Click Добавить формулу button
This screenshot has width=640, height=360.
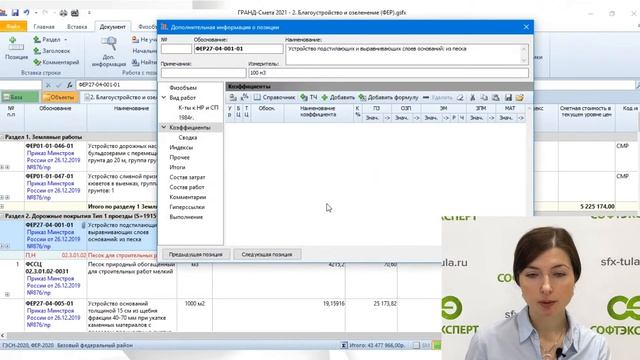tap(388, 98)
